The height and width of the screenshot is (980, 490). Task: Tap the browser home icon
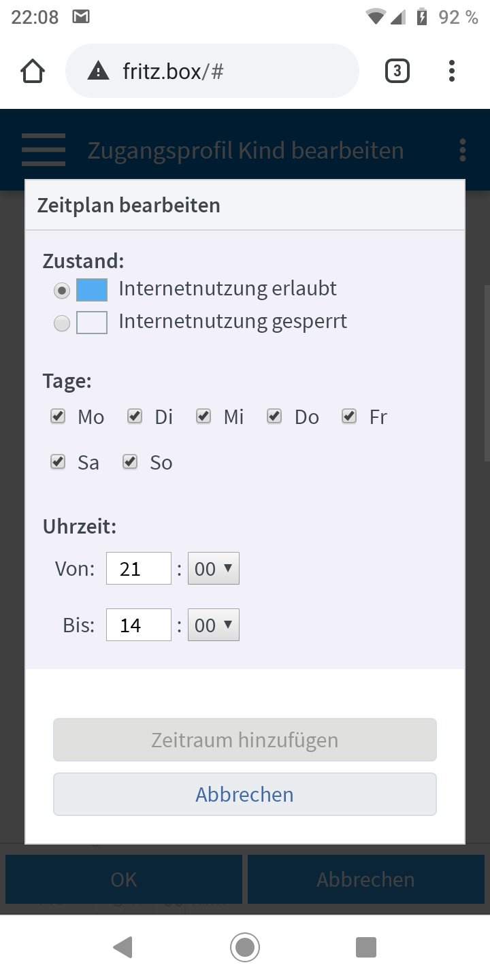(x=33, y=71)
